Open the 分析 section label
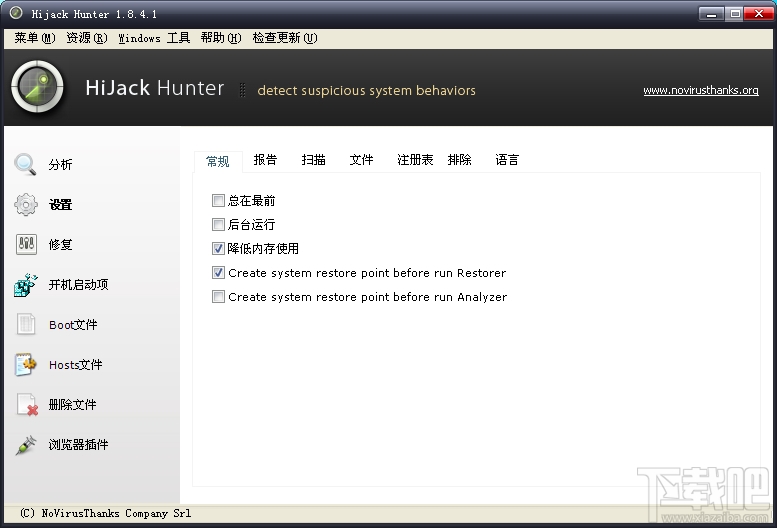This screenshot has width=777, height=528. (60, 164)
